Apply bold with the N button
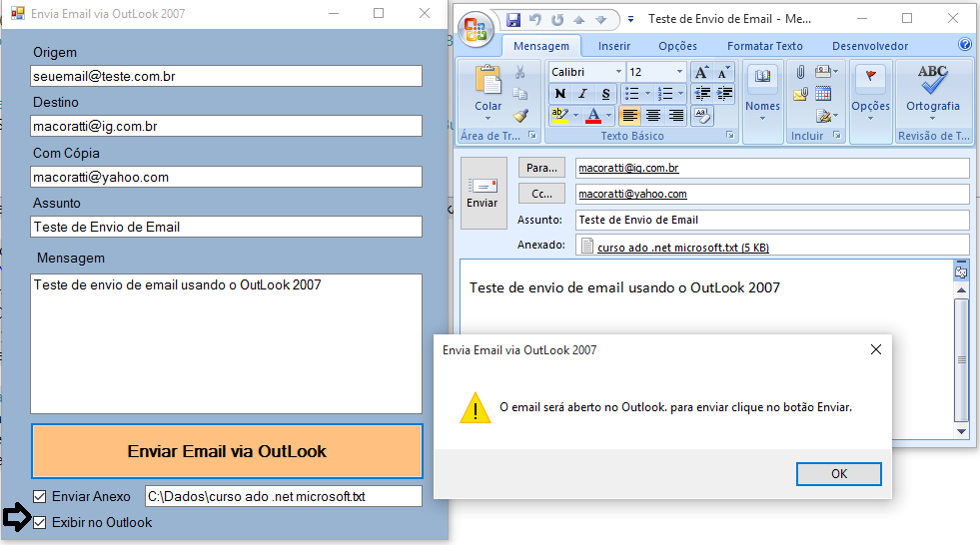This screenshot has height=545, width=980. 560,94
